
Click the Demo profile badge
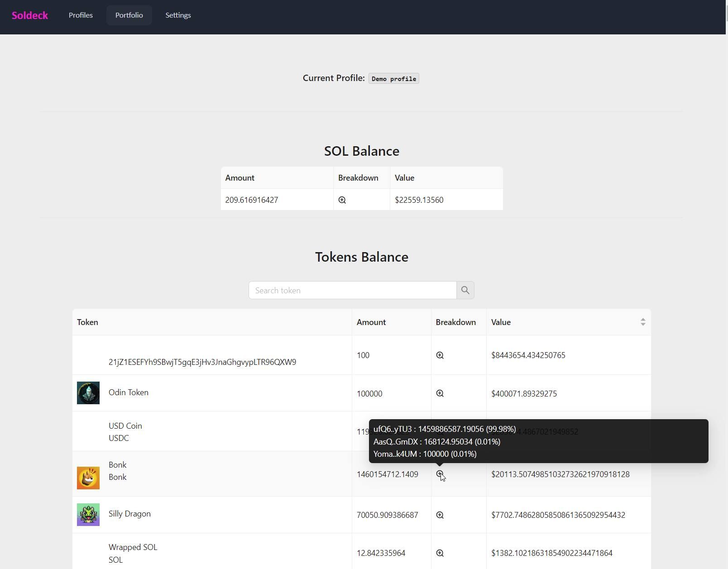(x=394, y=79)
